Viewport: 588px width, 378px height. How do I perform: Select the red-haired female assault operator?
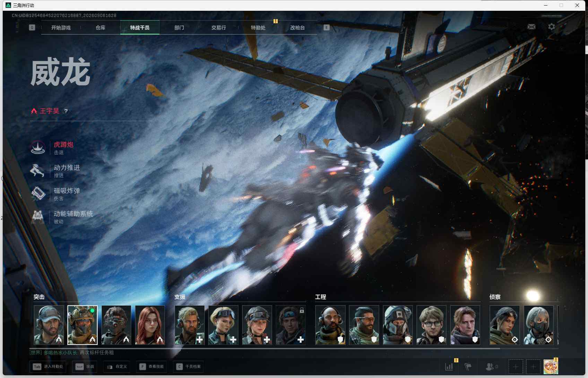150,325
